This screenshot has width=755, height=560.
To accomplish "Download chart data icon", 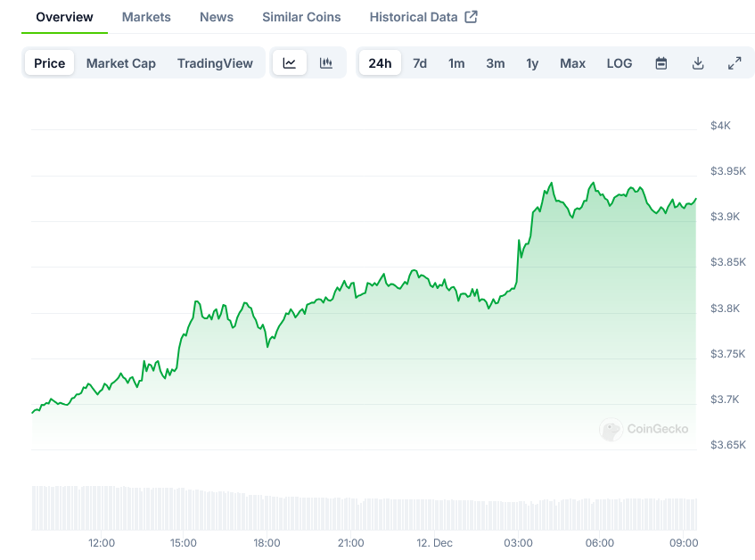I will [698, 63].
